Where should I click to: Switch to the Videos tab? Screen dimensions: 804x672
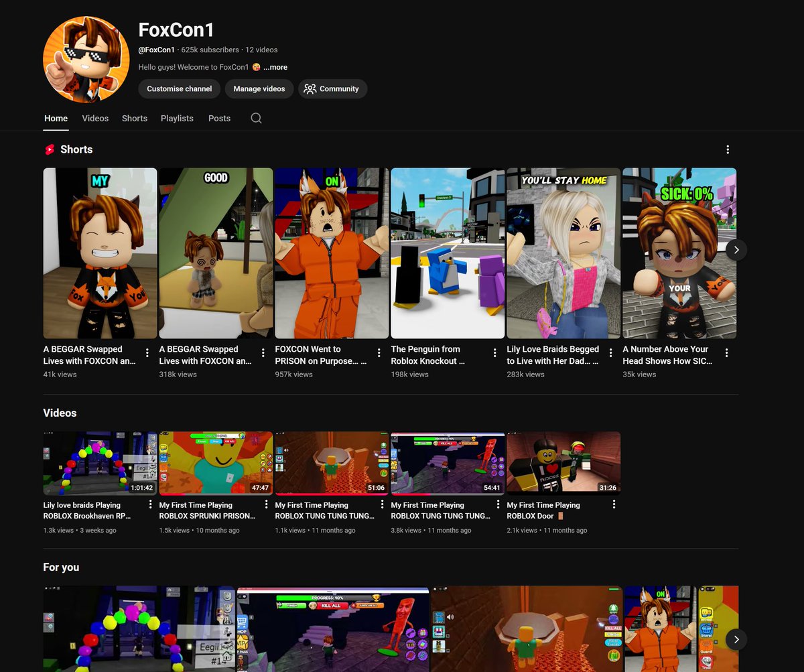click(95, 118)
